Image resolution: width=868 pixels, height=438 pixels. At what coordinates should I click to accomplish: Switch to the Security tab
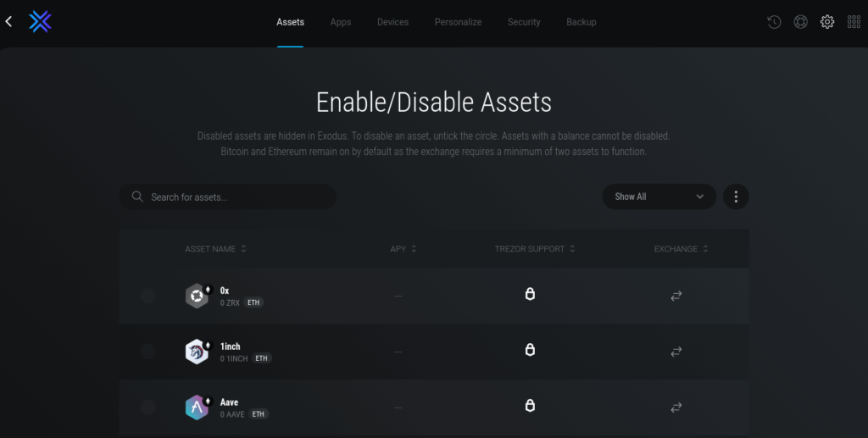[524, 22]
